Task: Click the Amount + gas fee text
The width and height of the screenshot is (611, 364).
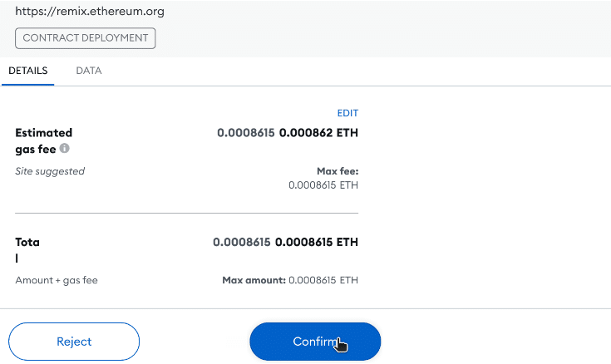Action: click(x=57, y=280)
